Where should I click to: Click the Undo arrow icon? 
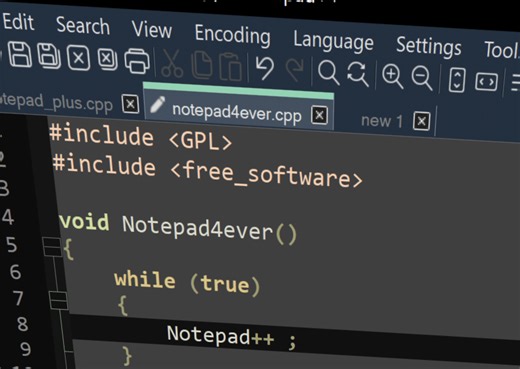pos(265,68)
